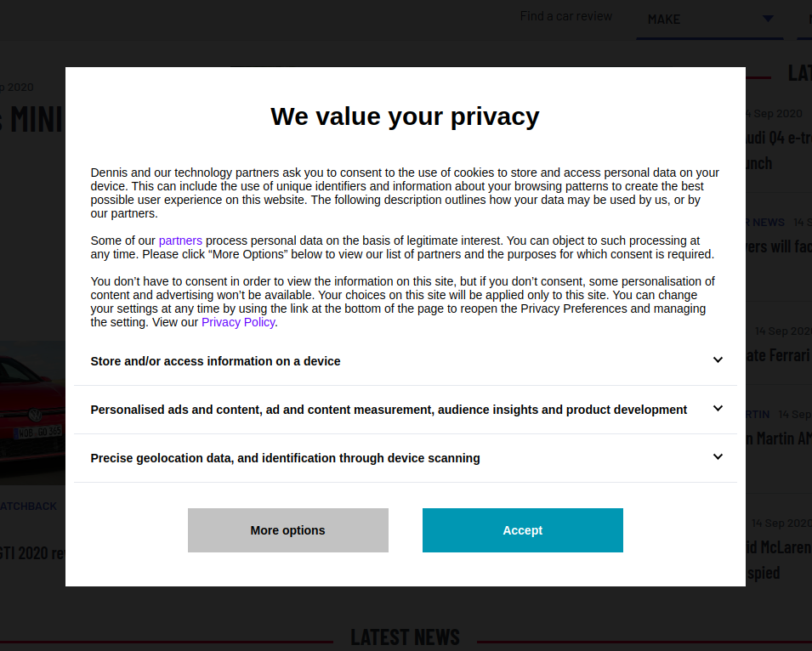812x651 pixels.
Task: Click the Latest News section heading
Action: tap(405, 637)
